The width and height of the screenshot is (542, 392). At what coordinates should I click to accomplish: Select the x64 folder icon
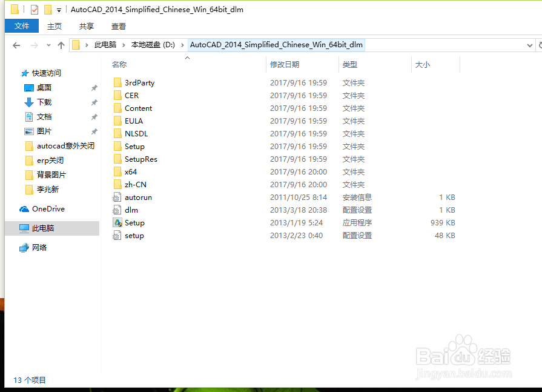pyautogui.click(x=117, y=172)
